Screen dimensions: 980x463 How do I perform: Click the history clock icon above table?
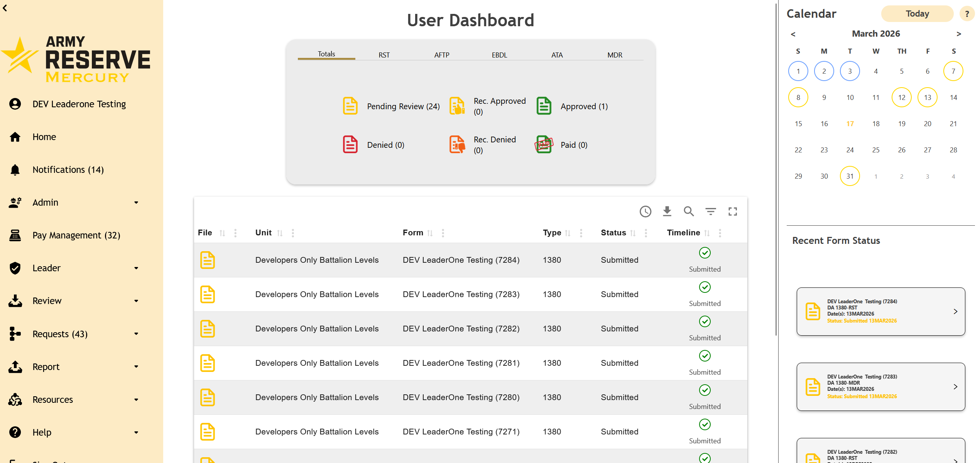[x=645, y=211]
